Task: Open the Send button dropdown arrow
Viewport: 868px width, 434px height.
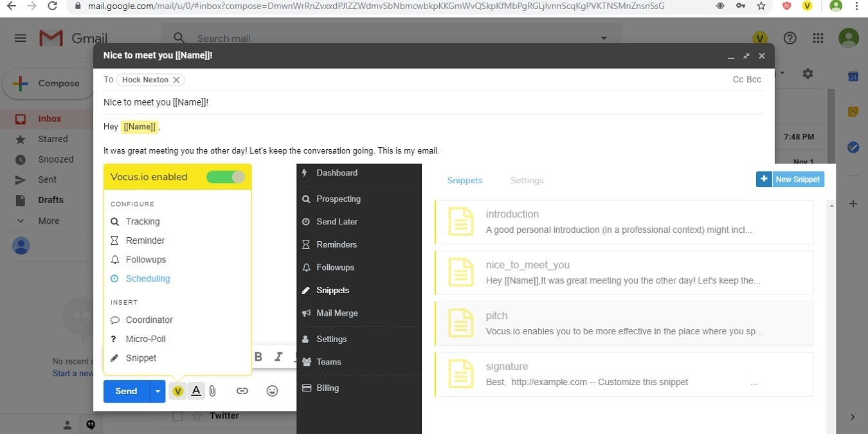Action: point(158,391)
